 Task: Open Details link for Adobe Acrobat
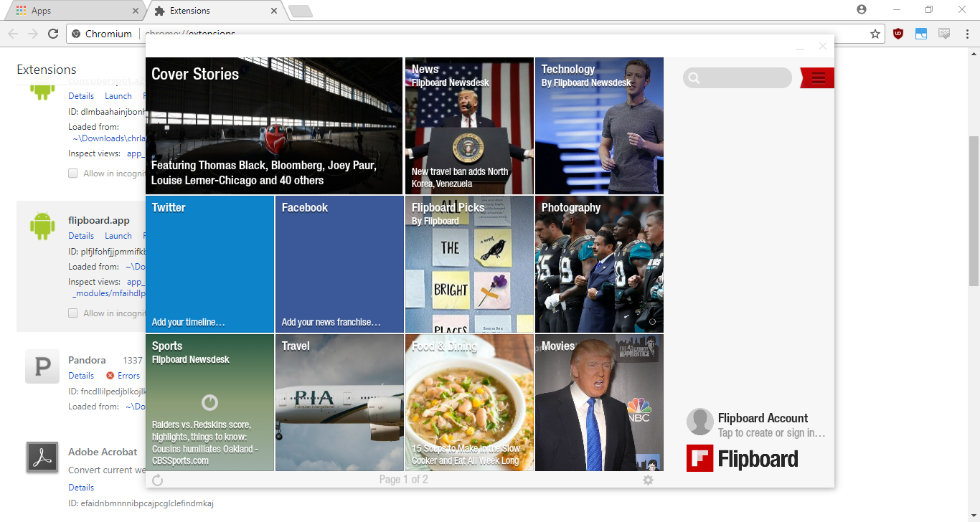tap(81, 488)
